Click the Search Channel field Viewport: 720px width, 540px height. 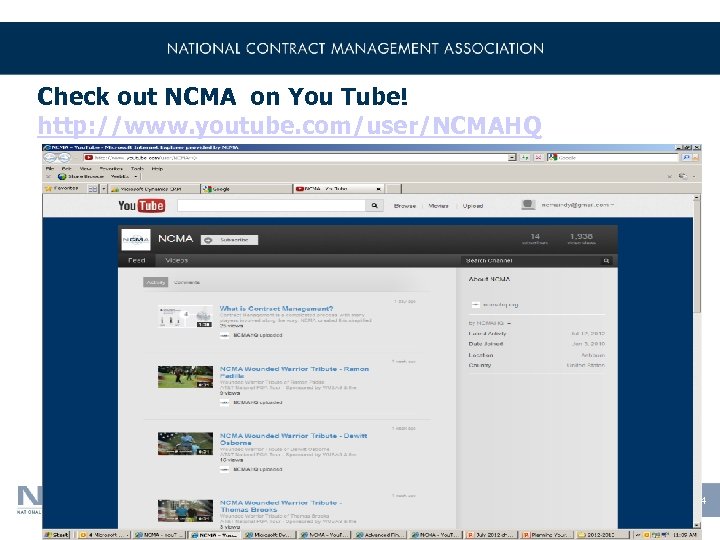point(532,260)
